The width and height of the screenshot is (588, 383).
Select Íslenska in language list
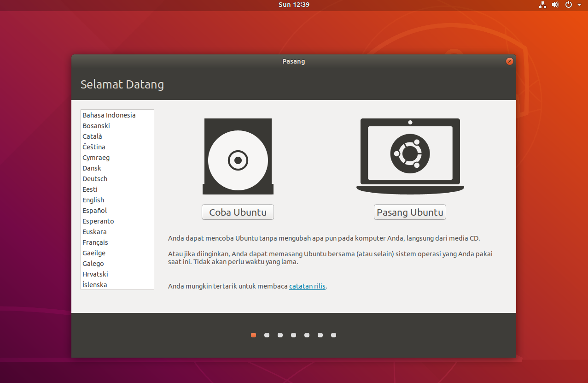pyautogui.click(x=117, y=285)
